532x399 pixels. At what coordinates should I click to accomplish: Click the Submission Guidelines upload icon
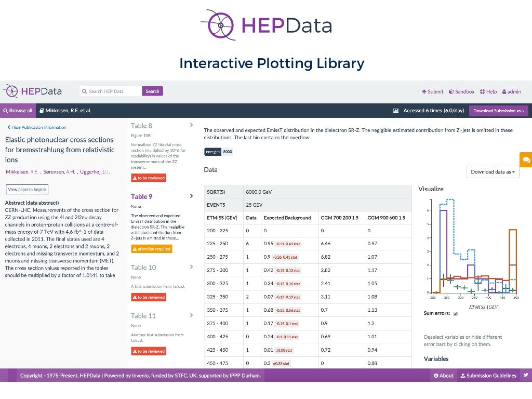(x=463, y=376)
